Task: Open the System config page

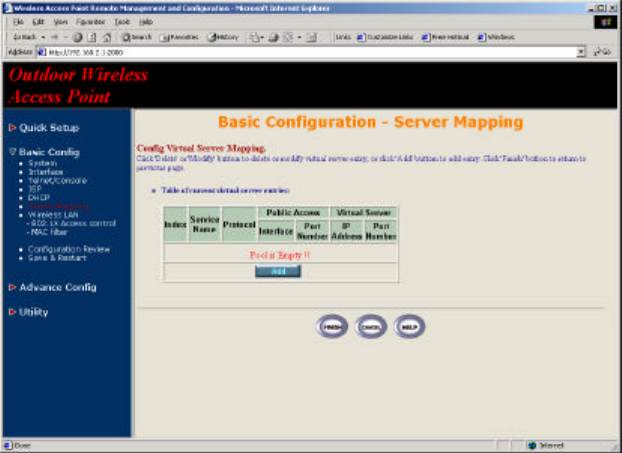Action: pos(42,163)
